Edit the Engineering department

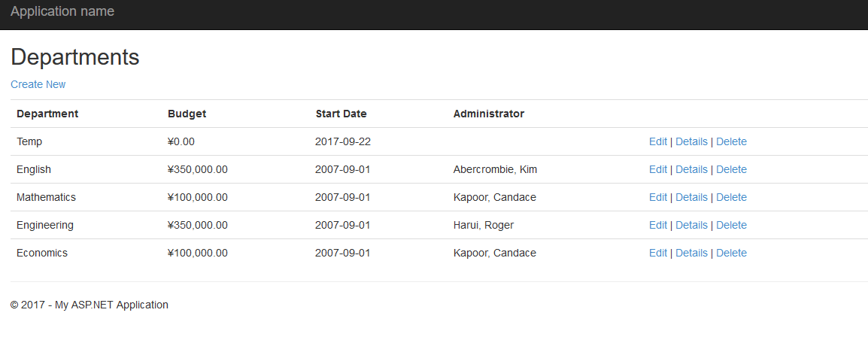tap(657, 225)
